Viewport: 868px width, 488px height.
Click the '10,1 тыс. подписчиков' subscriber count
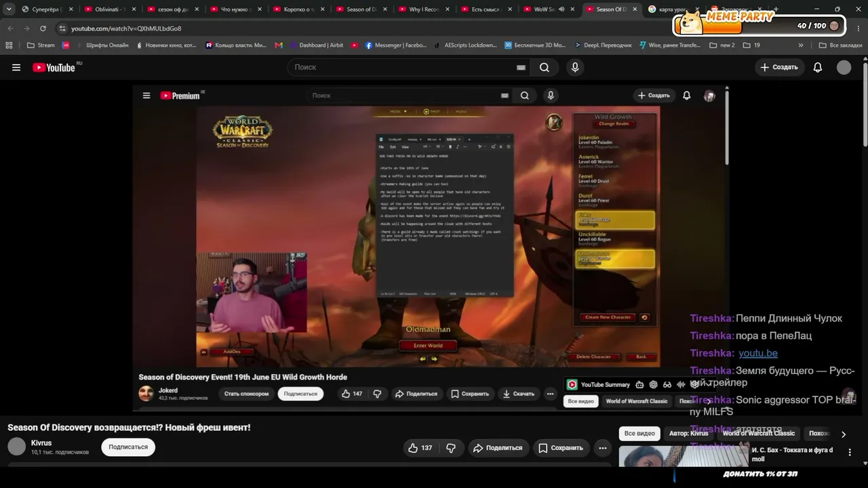[60, 452]
